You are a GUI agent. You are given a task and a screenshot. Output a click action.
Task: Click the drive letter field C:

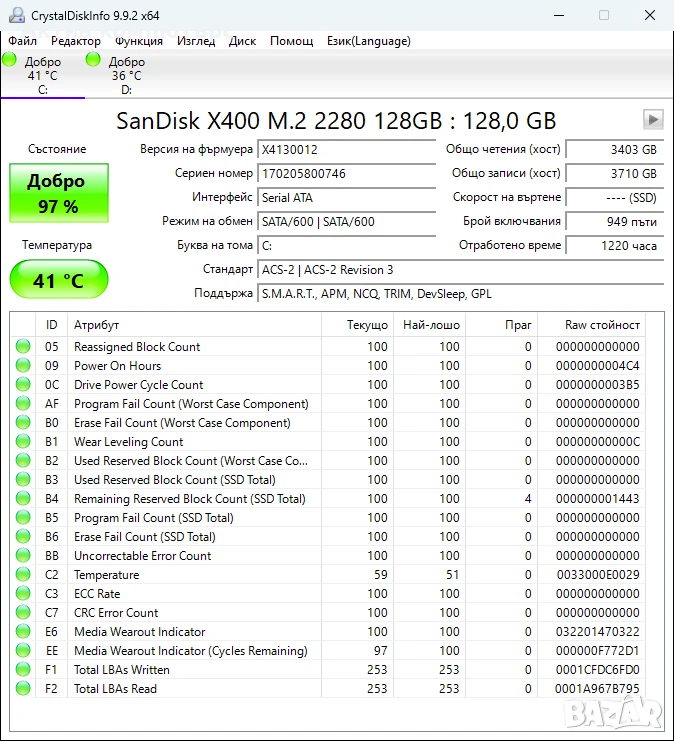pos(346,246)
